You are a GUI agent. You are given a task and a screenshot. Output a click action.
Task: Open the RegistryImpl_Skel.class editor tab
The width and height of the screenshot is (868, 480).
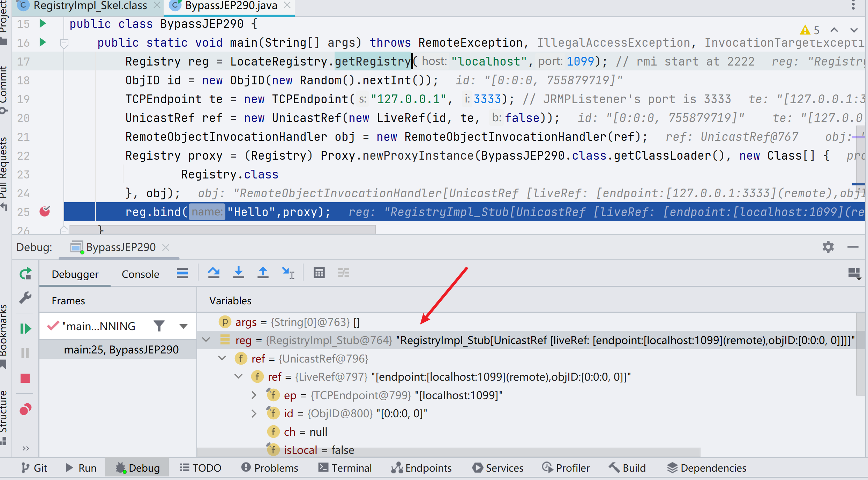90,6
